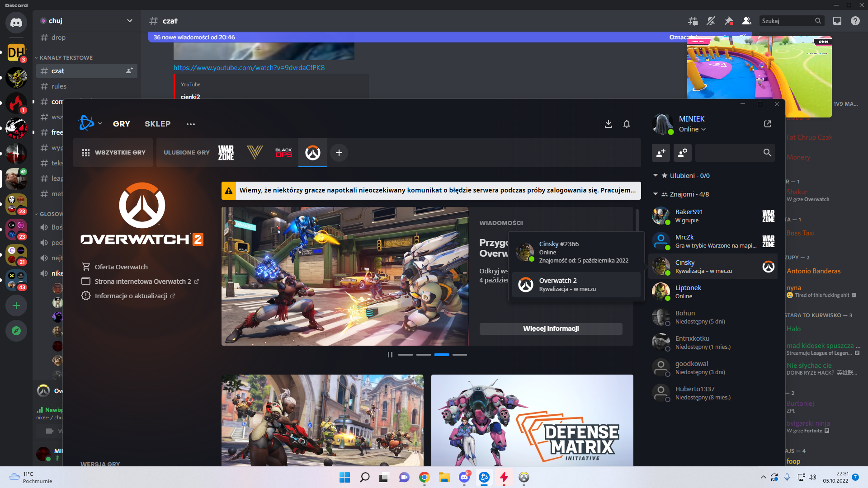This screenshot has width=868, height=488.
Task: Open the WSZYSTKIE GRY tab
Action: [x=113, y=153]
